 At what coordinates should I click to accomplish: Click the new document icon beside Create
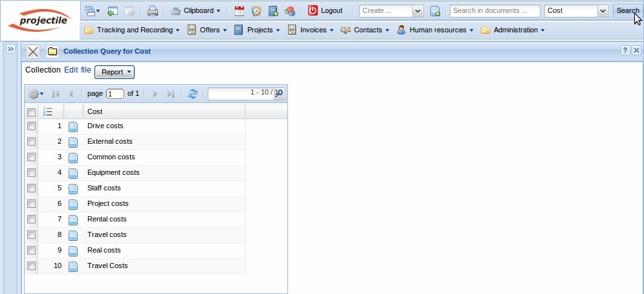click(x=435, y=11)
